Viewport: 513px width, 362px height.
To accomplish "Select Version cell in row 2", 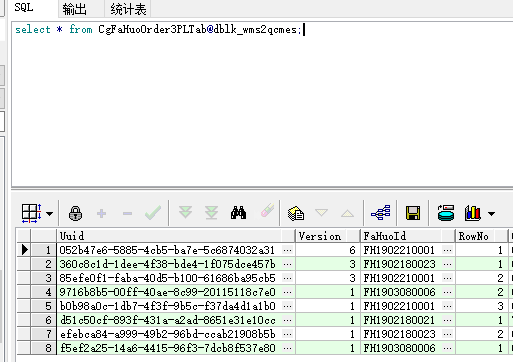I will 328,264.
